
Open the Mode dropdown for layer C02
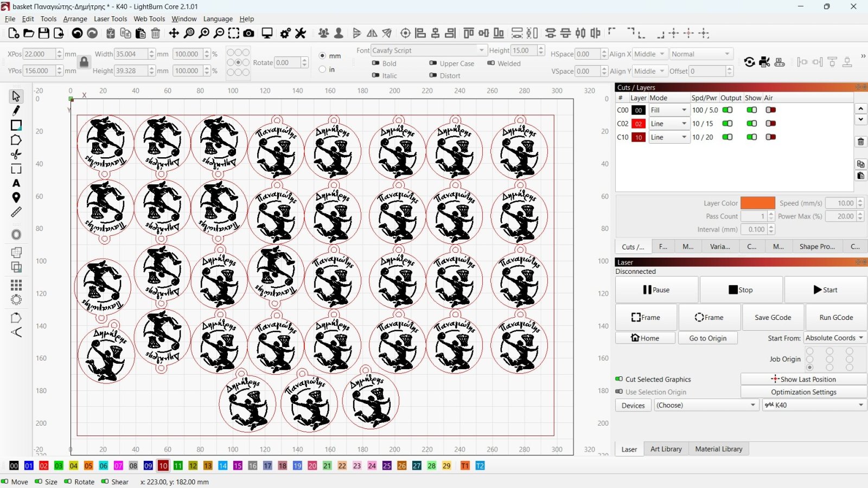669,124
